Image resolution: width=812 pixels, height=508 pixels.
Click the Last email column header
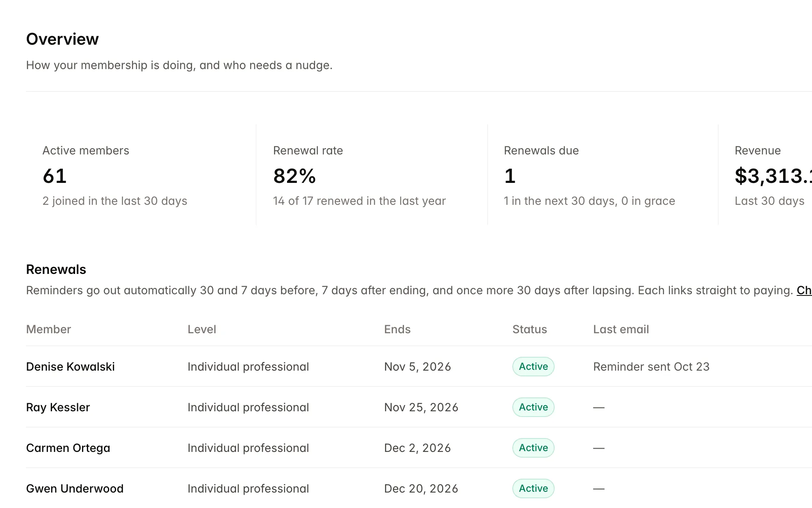(621, 329)
